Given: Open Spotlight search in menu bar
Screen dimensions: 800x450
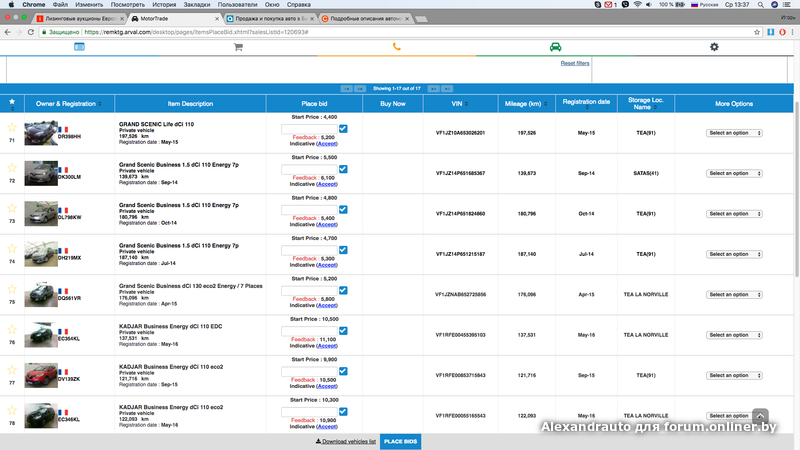Looking at the screenshot, I should click(x=761, y=5).
